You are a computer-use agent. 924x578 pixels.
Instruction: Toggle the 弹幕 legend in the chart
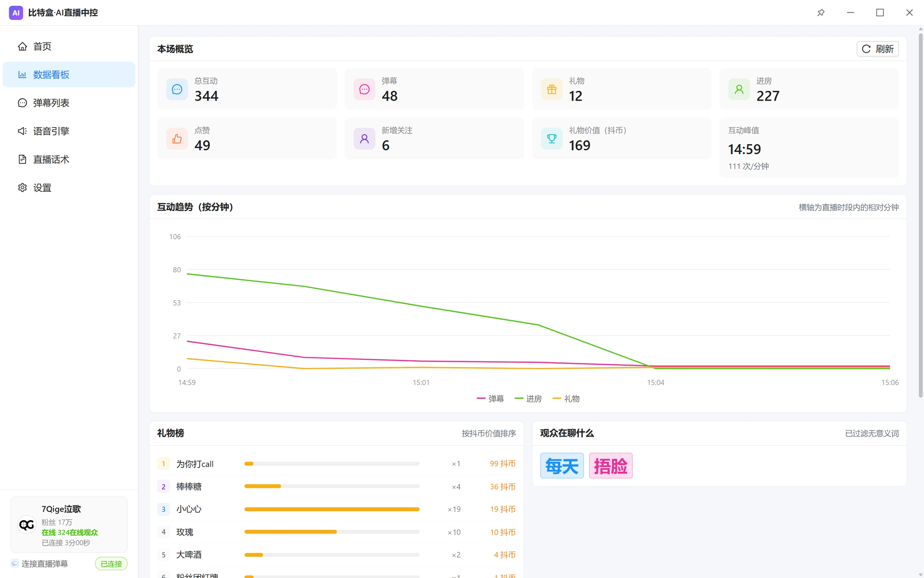pyautogui.click(x=490, y=398)
